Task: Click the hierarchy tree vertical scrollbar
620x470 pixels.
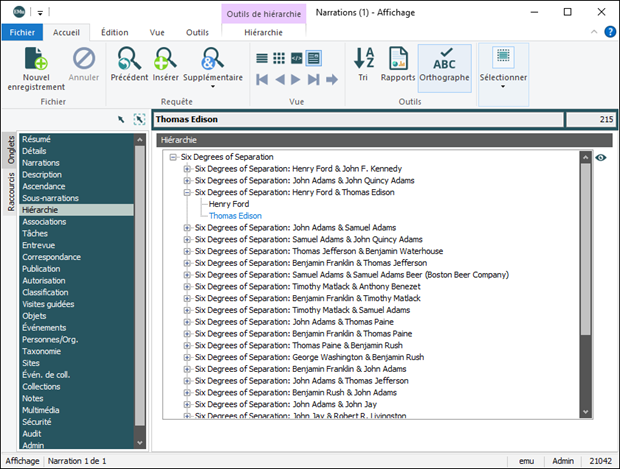Action: [585, 250]
